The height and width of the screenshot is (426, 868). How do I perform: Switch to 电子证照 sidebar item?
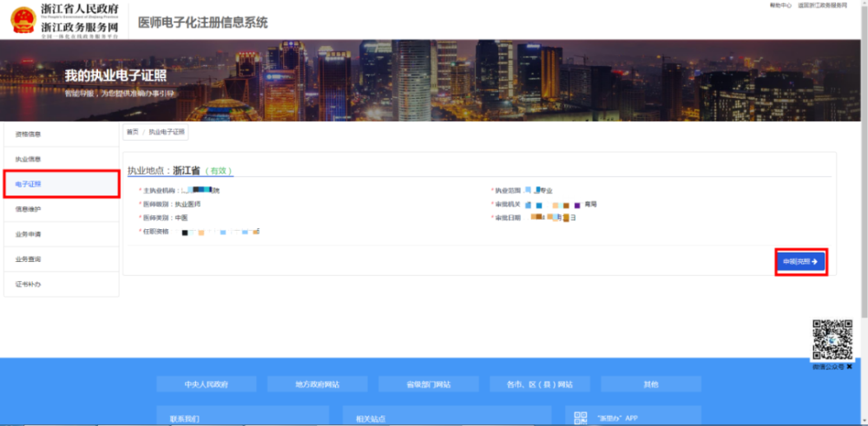pos(29,184)
